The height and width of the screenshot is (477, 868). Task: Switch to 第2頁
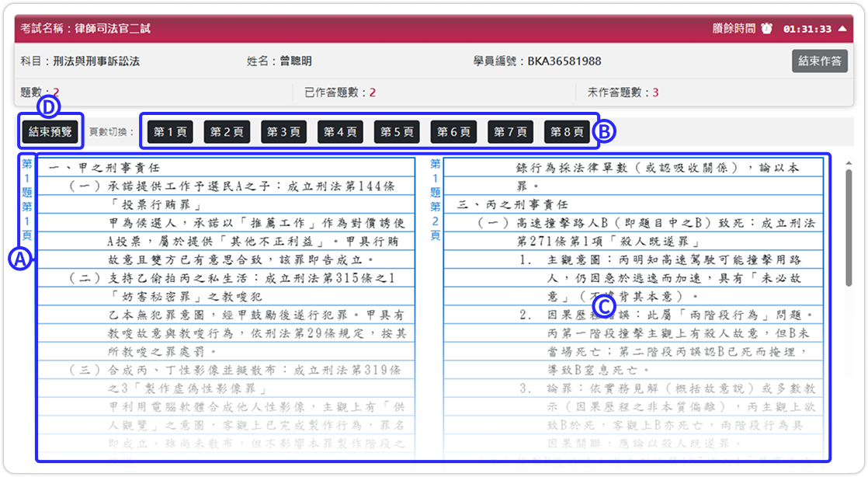(x=225, y=131)
